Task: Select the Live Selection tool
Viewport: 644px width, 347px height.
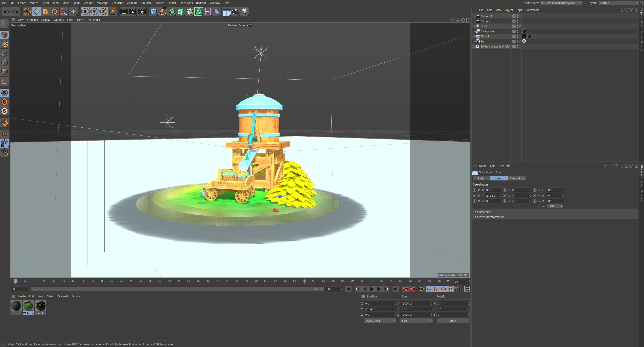Action: [x=27, y=12]
